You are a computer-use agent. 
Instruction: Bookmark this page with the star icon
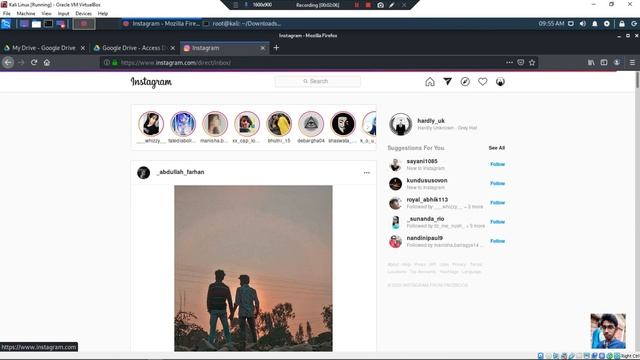click(532, 62)
